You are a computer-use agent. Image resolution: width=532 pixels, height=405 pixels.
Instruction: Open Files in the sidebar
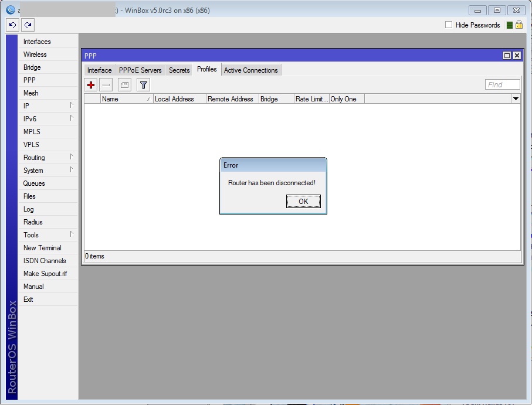click(x=48, y=196)
